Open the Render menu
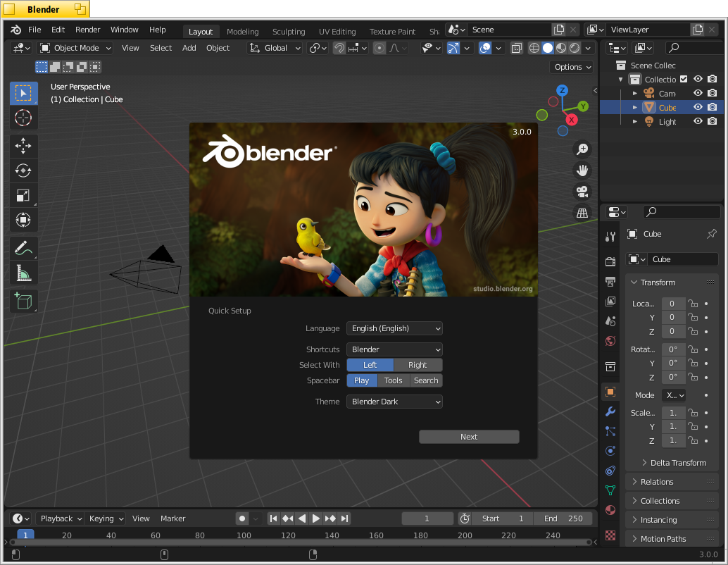Image resolution: width=728 pixels, height=565 pixels. tap(88, 30)
